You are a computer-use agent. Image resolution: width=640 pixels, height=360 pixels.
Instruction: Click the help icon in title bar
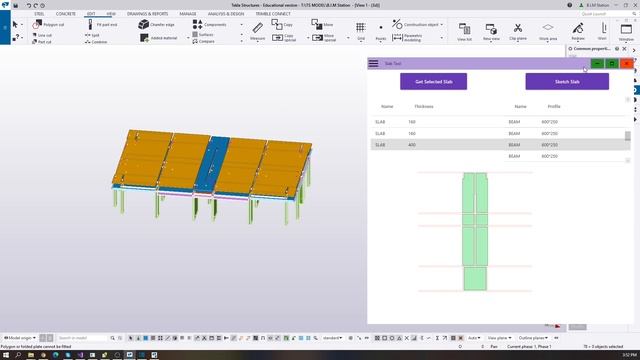coord(569,5)
